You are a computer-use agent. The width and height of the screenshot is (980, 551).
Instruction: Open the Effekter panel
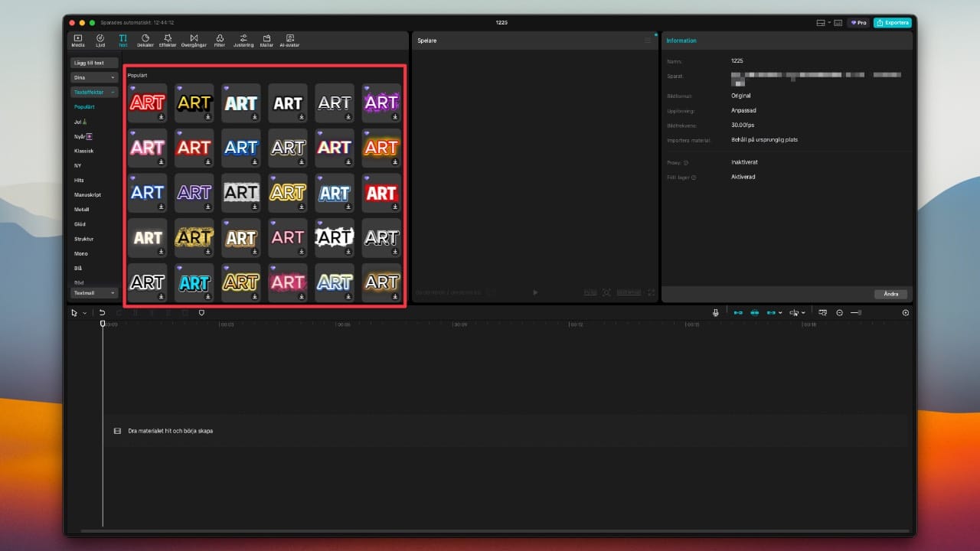pyautogui.click(x=168, y=40)
